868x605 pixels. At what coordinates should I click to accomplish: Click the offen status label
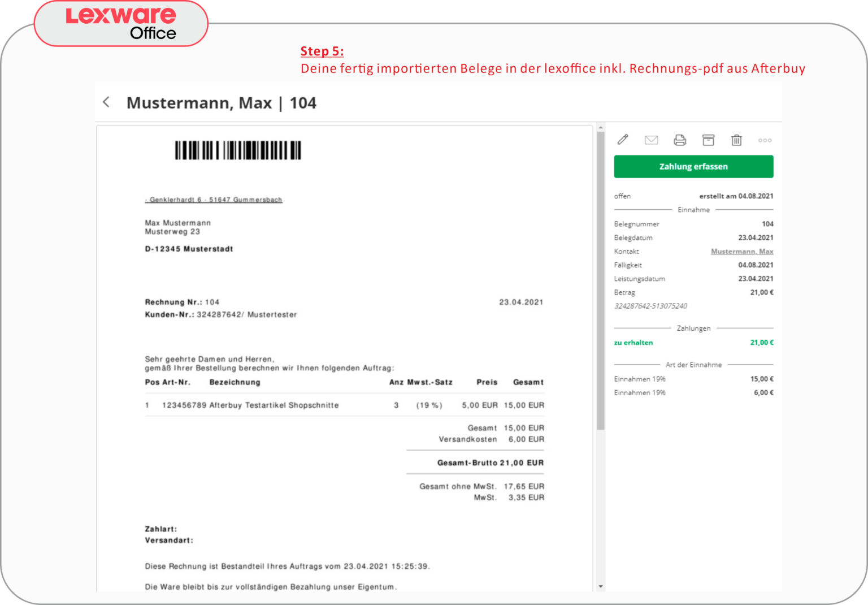tap(622, 196)
